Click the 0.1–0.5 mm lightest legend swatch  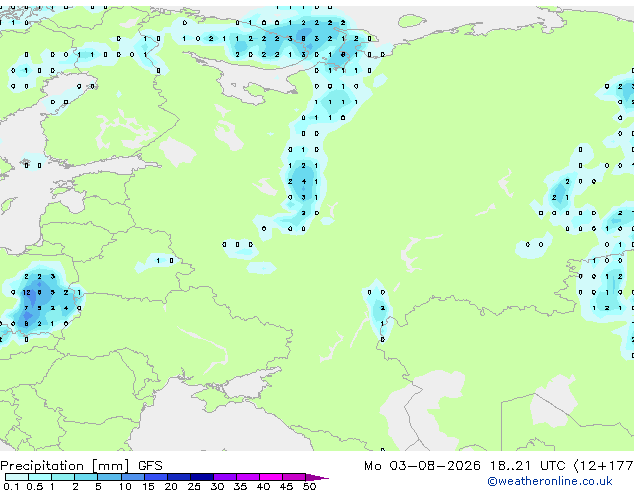(17, 477)
